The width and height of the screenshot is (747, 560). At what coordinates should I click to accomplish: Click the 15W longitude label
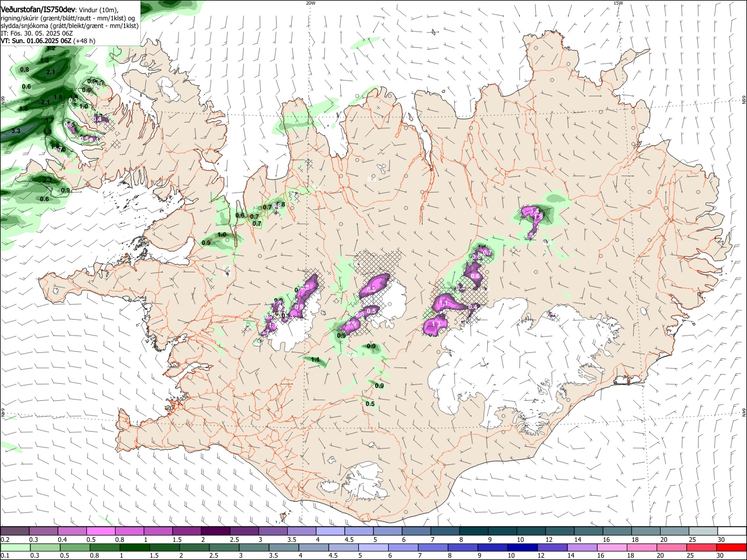618,3
